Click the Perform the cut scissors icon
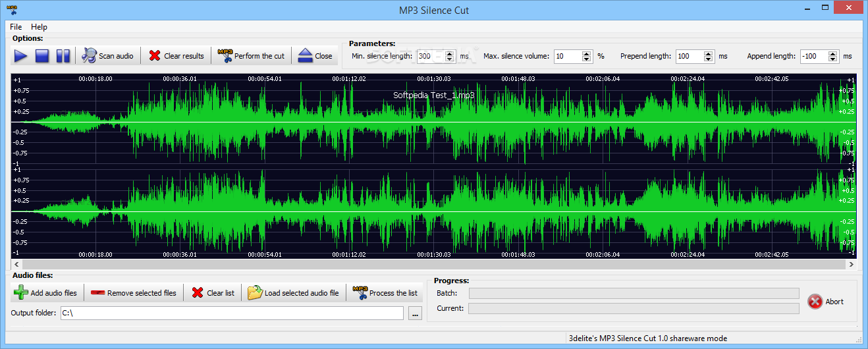 pyautogui.click(x=225, y=56)
